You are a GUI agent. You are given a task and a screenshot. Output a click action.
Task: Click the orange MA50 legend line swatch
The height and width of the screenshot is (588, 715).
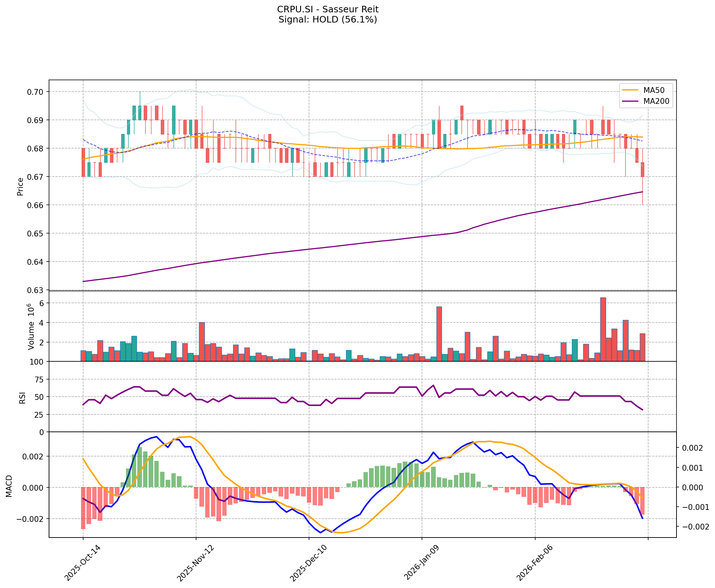click(x=630, y=90)
